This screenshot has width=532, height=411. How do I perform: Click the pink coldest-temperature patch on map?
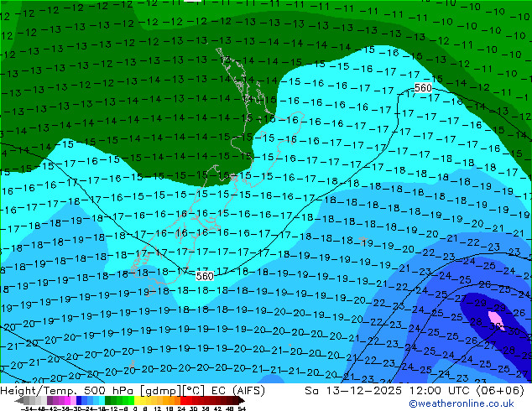496,320
